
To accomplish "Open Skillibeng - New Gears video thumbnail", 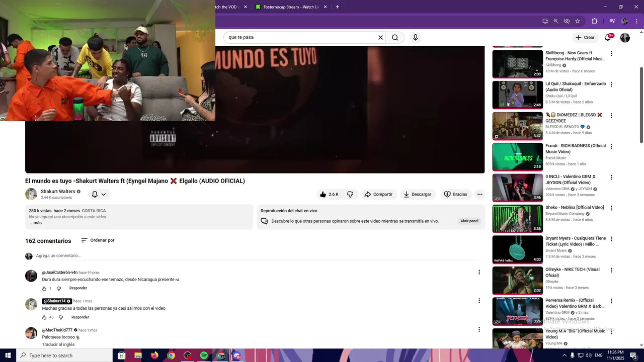I will click(517, 64).
